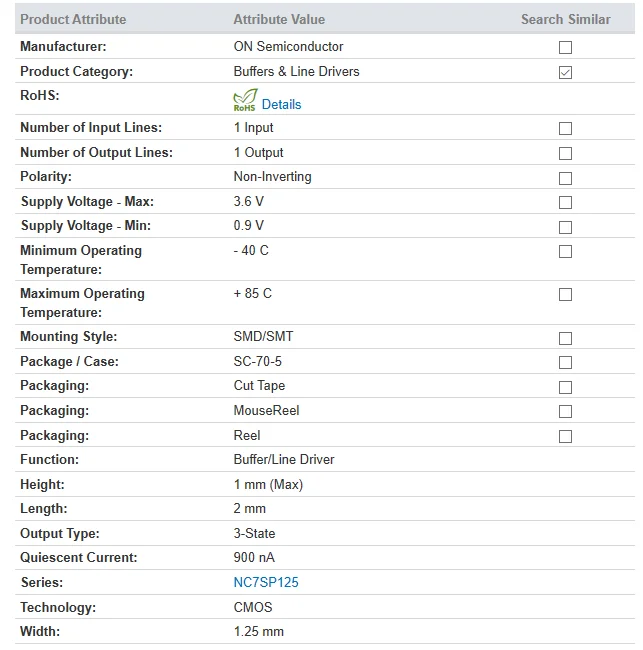Click the Product Attribute column header
The width and height of the screenshot is (643, 650).
coord(73,19)
